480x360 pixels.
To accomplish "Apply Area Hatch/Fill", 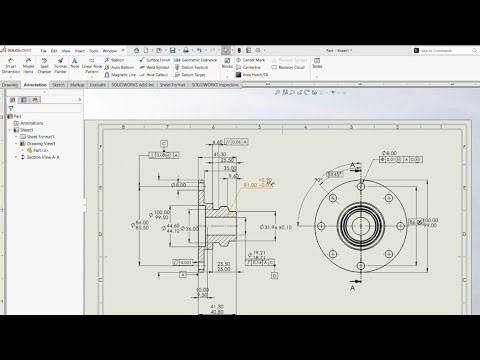I will (x=252, y=75).
